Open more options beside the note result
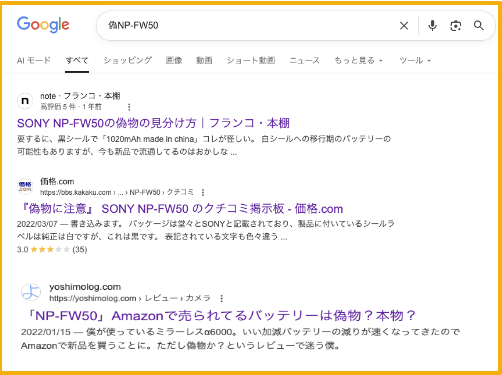The width and height of the screenshot is (502, 375). (x=129, y=107)
